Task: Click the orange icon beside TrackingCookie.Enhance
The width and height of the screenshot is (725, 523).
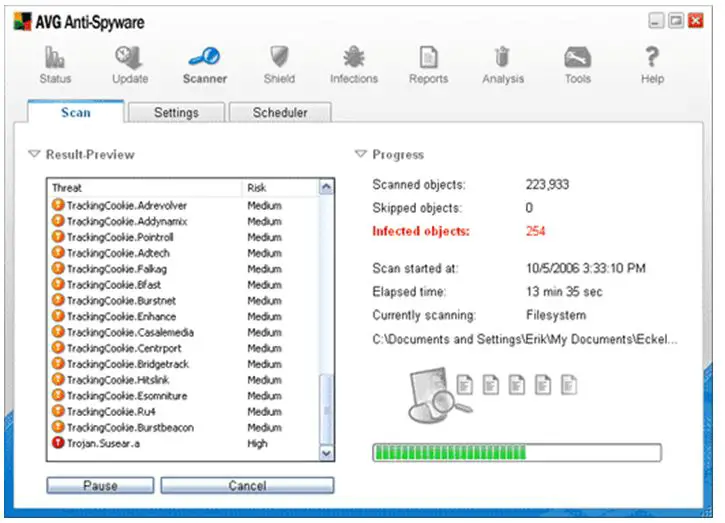Action: click(x=58, y=316)
